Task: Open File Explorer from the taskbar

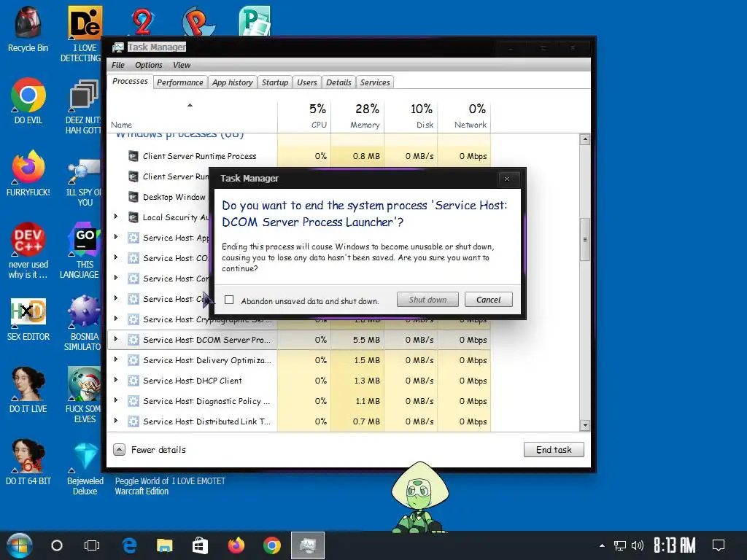Action: 164,545
